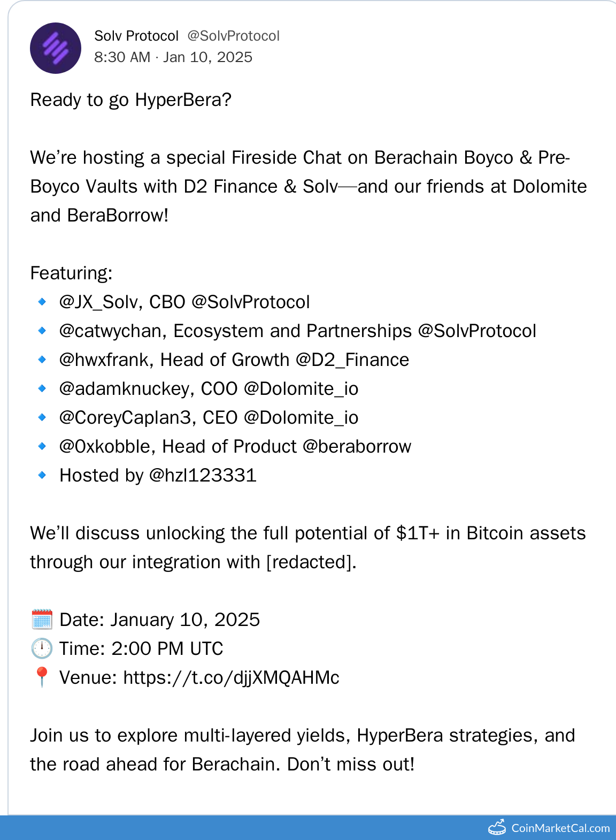Click the diamond bullet before @JX_Solv

42,302
